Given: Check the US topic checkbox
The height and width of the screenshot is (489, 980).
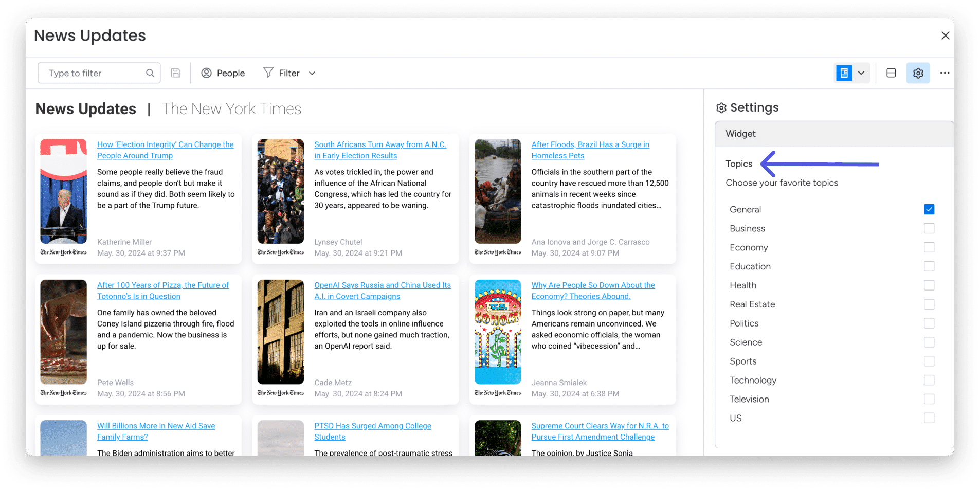Looking at the screenshot, I should coord(929,418).
